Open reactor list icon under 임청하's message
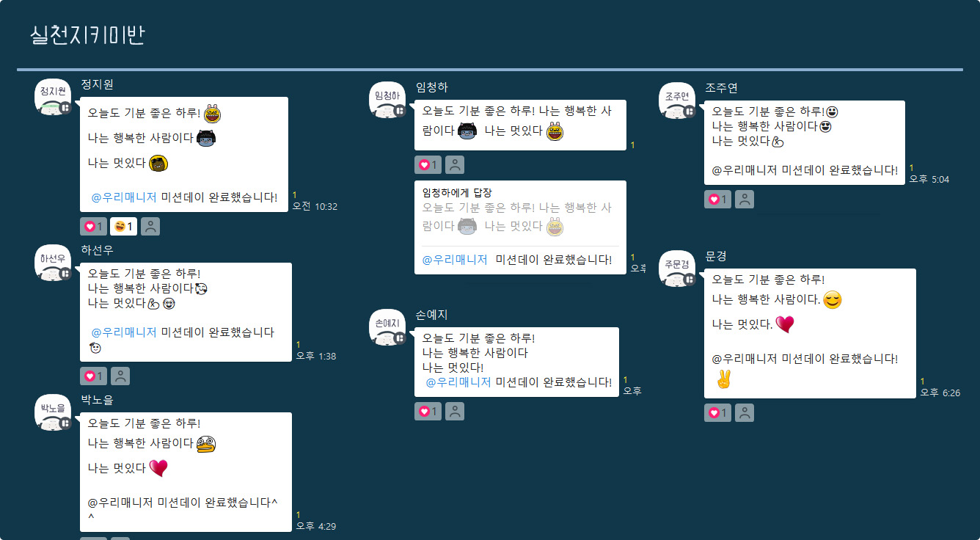This screenshot has width=980, height=540. [x=455, y=165]
